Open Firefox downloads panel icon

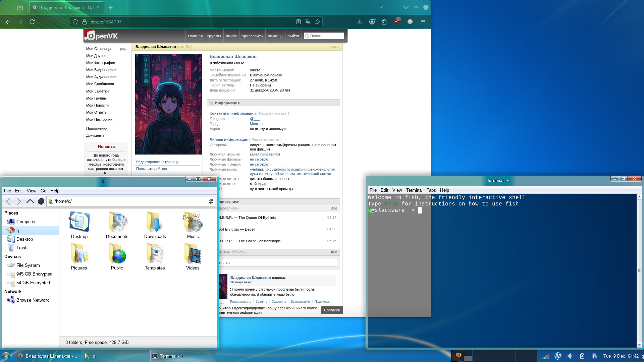360,22
